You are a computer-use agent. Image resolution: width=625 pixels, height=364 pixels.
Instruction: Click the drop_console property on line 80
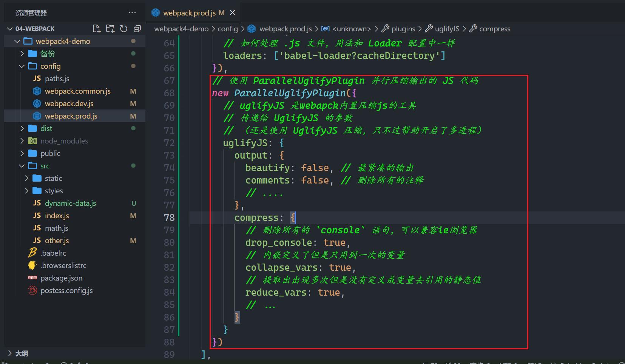coord(279,242)
